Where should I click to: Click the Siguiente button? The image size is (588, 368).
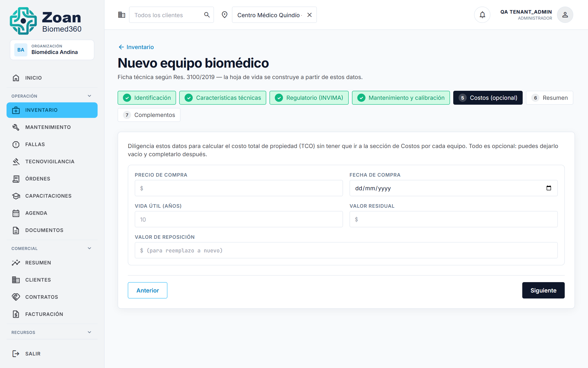[x=543, y=290]
